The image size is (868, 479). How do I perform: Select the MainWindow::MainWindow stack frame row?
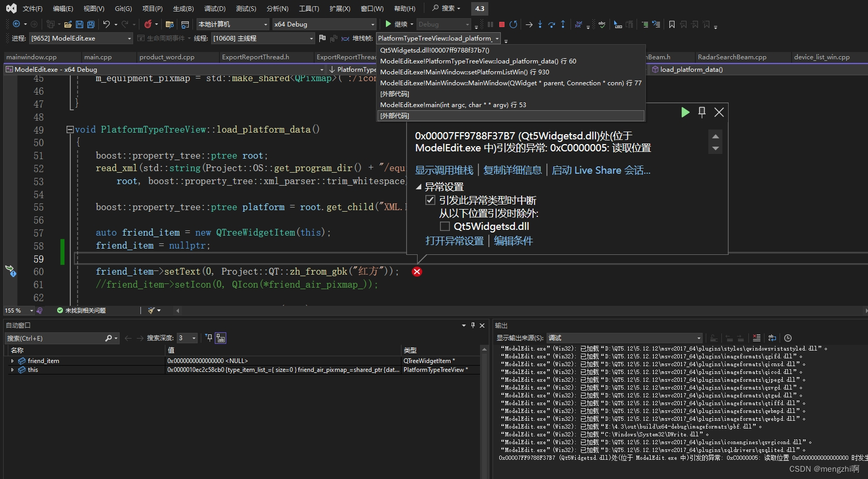click(511, 83)
